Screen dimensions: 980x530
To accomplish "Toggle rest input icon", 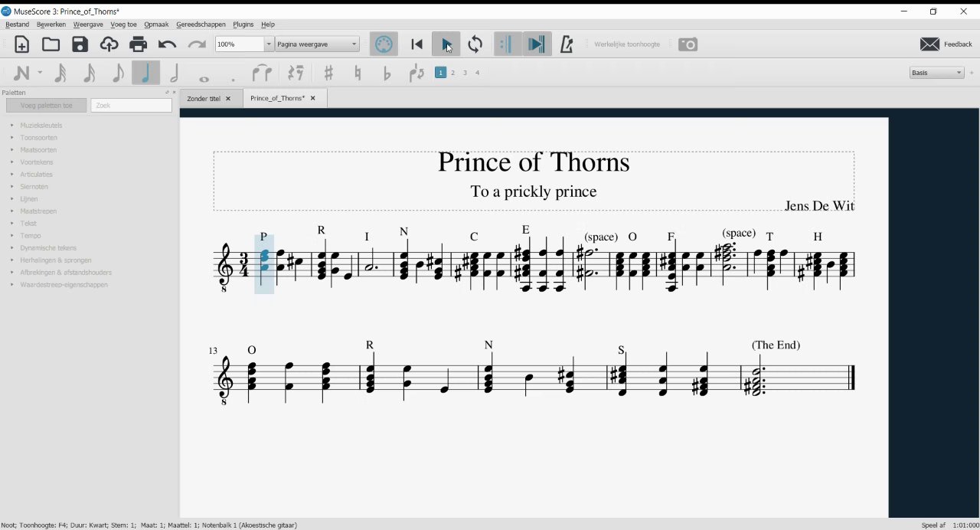I will coord(296,73).
